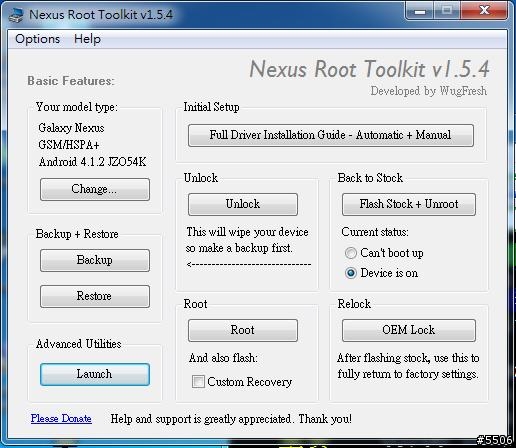The width and height of the screenshot is (516, 448).
Task: Click 'After flashing stock, use this to' text
Action: (408, 358)
